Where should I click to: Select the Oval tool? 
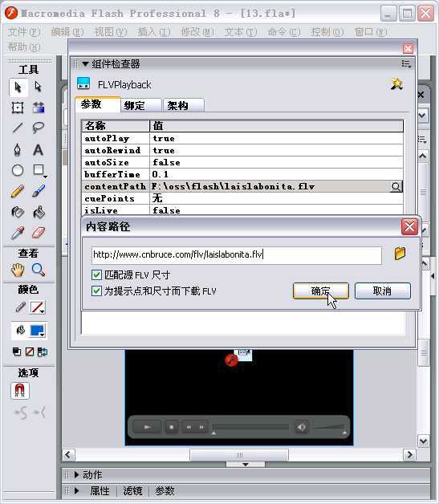point(18,170)
